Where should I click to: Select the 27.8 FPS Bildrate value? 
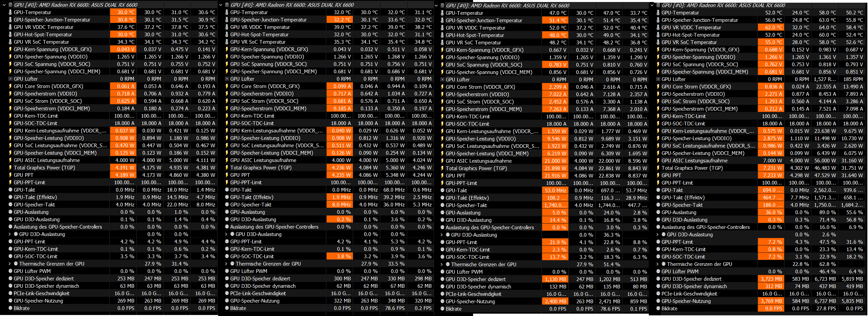coord(826,309)
